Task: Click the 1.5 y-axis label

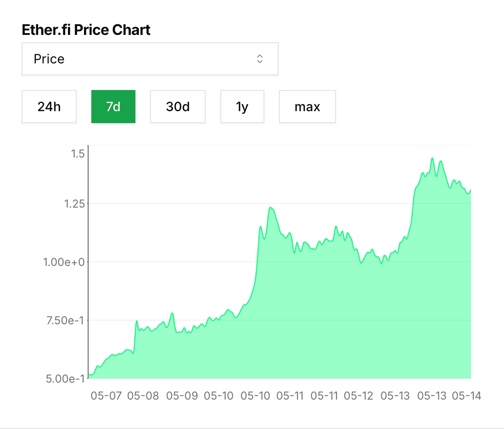Action: pyautogui.click(x=78, y=154)
